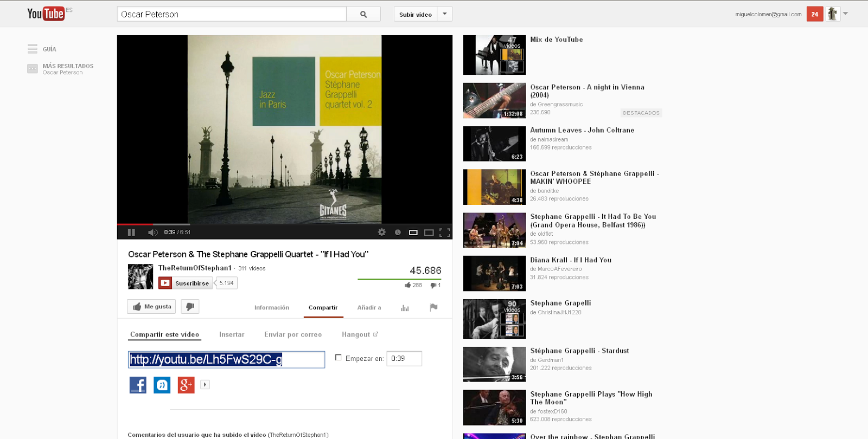Screen dimensions: 868x439
Task: Open Stephane Grapelli playlist thumbnail
Action: pos(494,319)
